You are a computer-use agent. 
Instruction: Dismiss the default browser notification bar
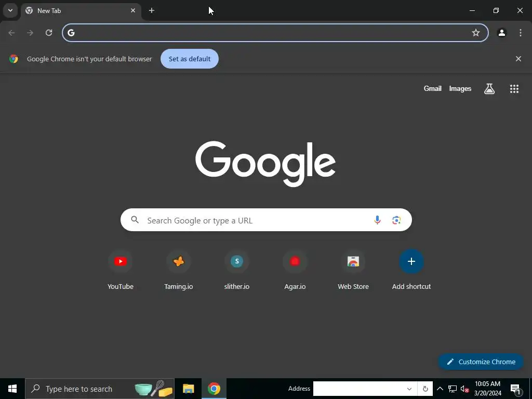click(518, 59)
